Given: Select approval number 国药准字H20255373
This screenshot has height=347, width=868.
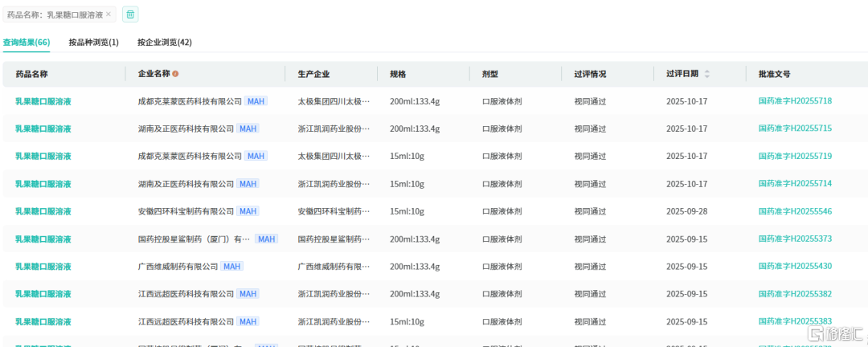Looking at the screenshot, I should pos(795,239).
